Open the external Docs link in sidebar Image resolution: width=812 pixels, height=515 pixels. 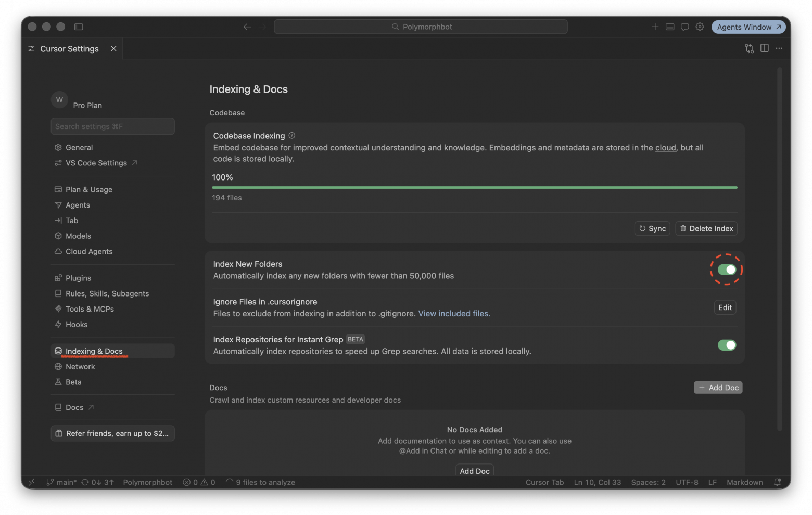pyautogui.click(x=112, y=407)
